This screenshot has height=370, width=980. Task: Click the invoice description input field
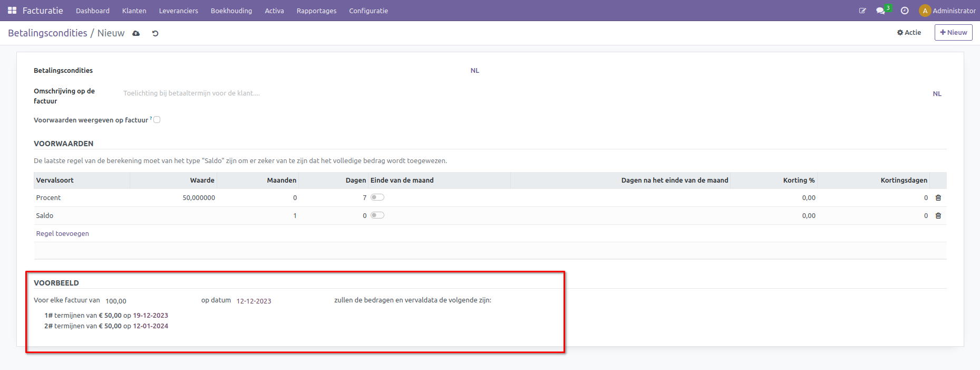point(522,93)
